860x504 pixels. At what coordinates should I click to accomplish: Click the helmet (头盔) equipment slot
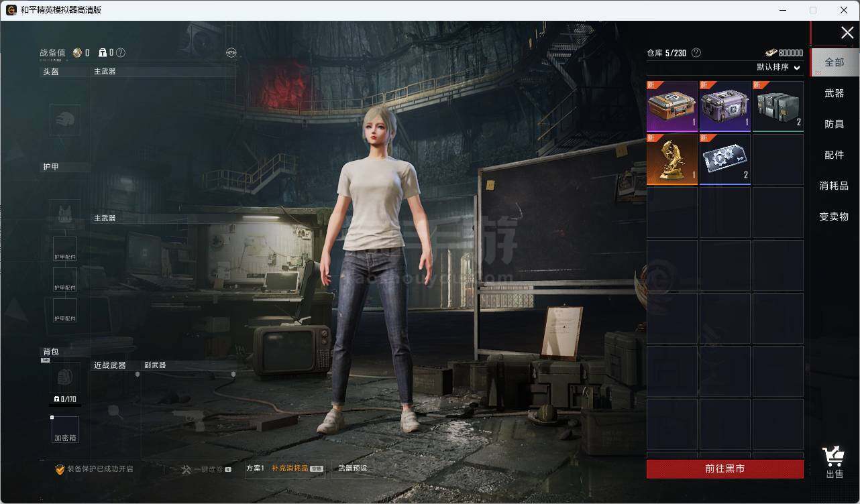(x=65, y=120)
